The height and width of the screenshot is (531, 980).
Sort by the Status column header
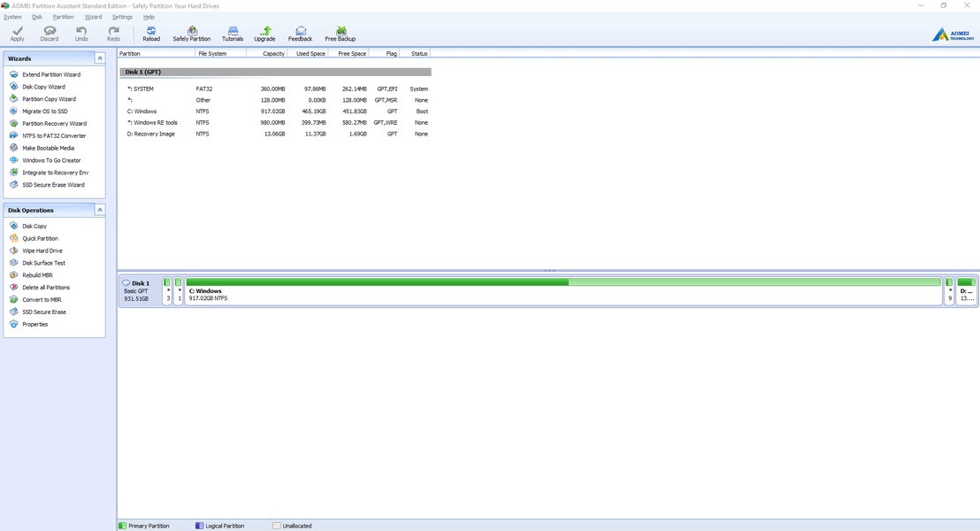tap(415, 54)
